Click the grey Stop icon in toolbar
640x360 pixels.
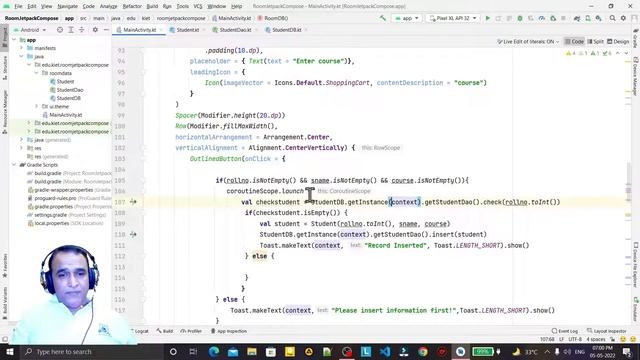point(563,18)
